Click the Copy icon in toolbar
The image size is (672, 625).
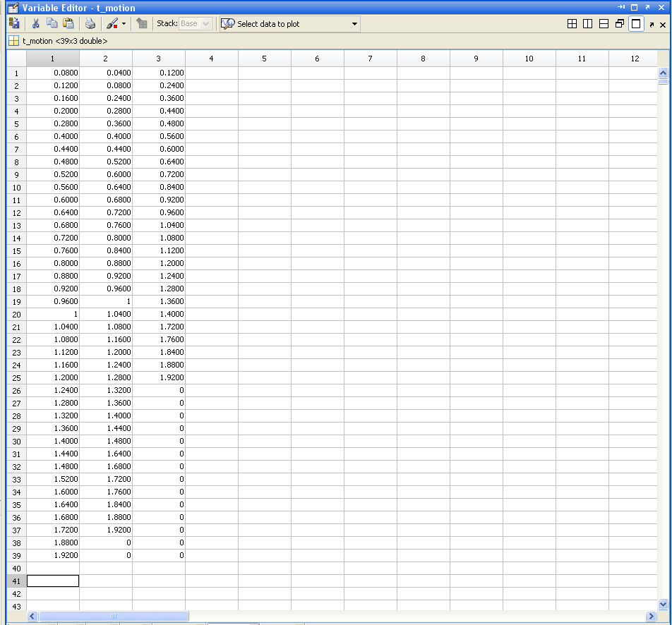point(52,23)
